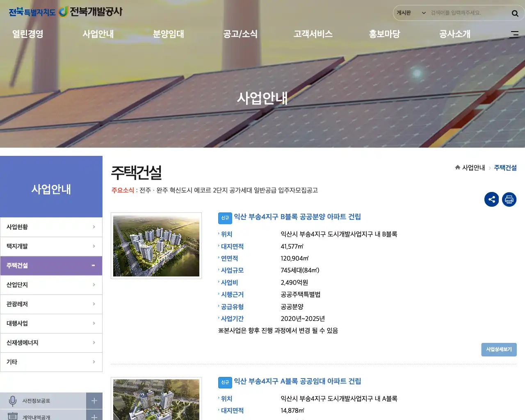525x420 pixels.
Task: Click the print icon button
Action: coord(509,200)
